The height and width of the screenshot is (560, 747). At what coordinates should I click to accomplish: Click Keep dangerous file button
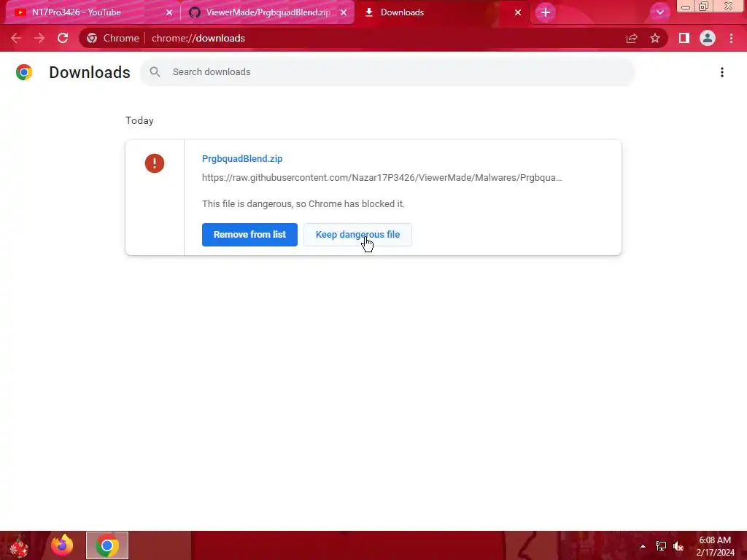tap(357, 235)
